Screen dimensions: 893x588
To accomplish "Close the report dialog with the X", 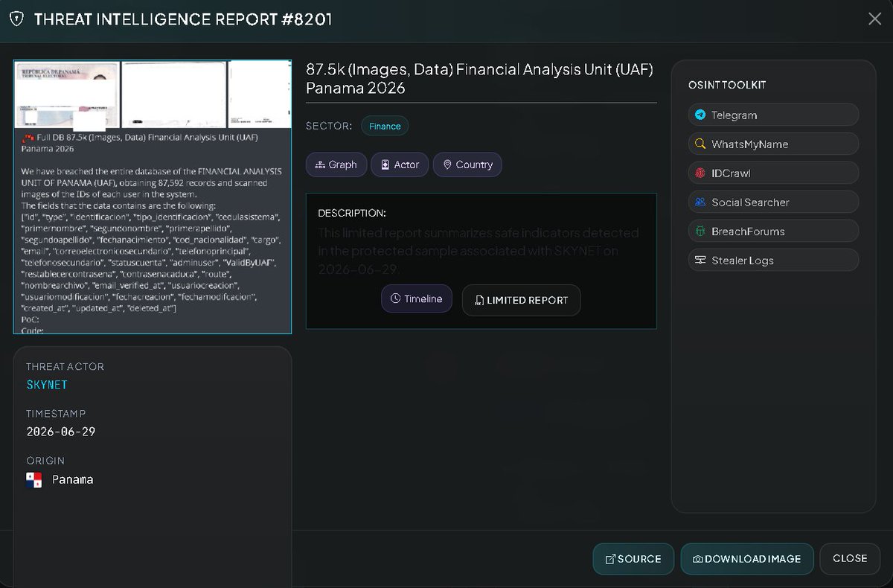I will click(x=874, y=19).
